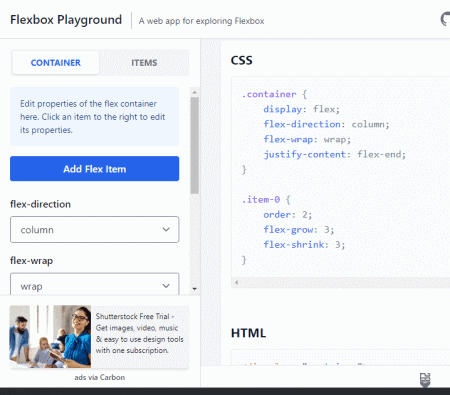This screenshot has width=450, height=395.
Task: Click the Flexbox Playground title
Action: 66,20
